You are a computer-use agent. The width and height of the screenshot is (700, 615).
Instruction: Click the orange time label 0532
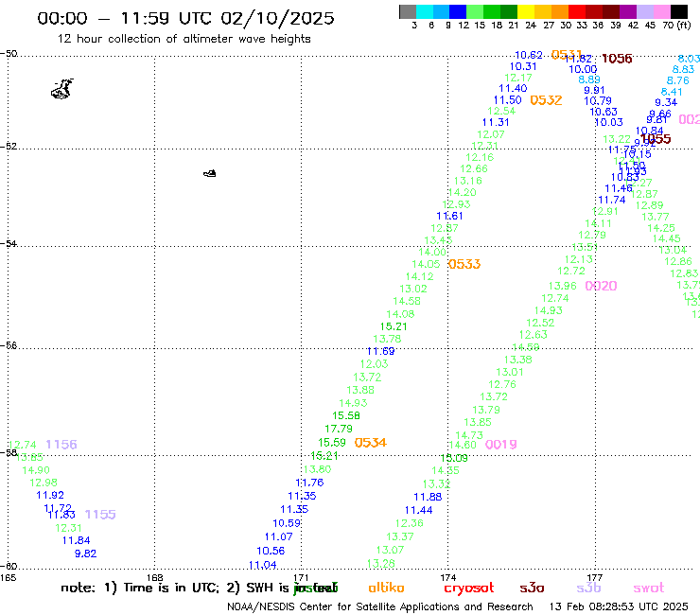tap(546, 100)
